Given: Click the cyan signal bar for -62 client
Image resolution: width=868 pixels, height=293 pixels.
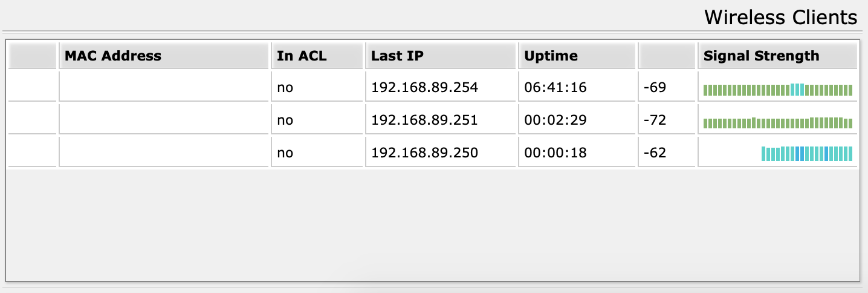Looking at the screenshot, I should (x=807, y=153).
